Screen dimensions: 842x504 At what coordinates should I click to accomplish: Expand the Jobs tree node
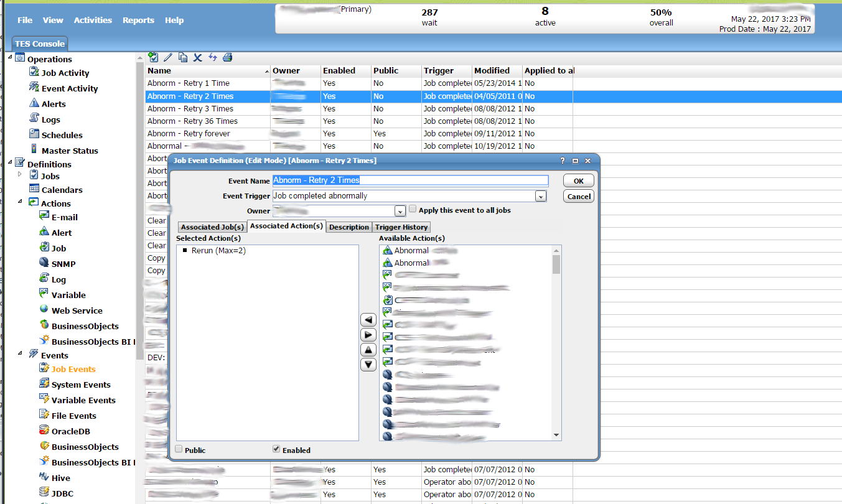point(20,174)
